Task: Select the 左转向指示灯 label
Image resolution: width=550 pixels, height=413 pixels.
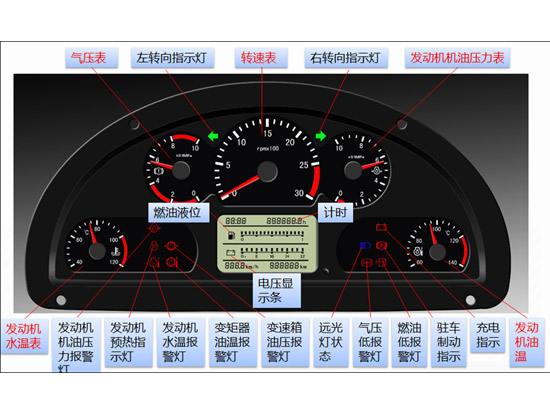Action: [x=173, y=58]
